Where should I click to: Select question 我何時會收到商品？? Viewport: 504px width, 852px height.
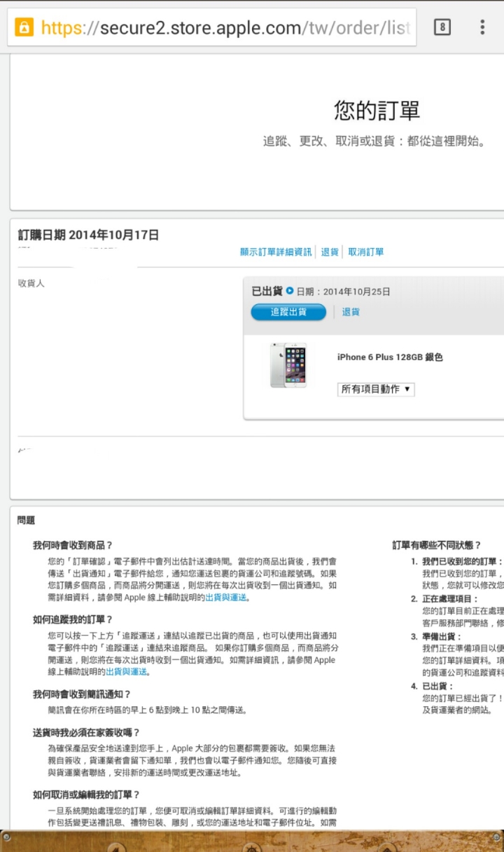tap(73, 545)
